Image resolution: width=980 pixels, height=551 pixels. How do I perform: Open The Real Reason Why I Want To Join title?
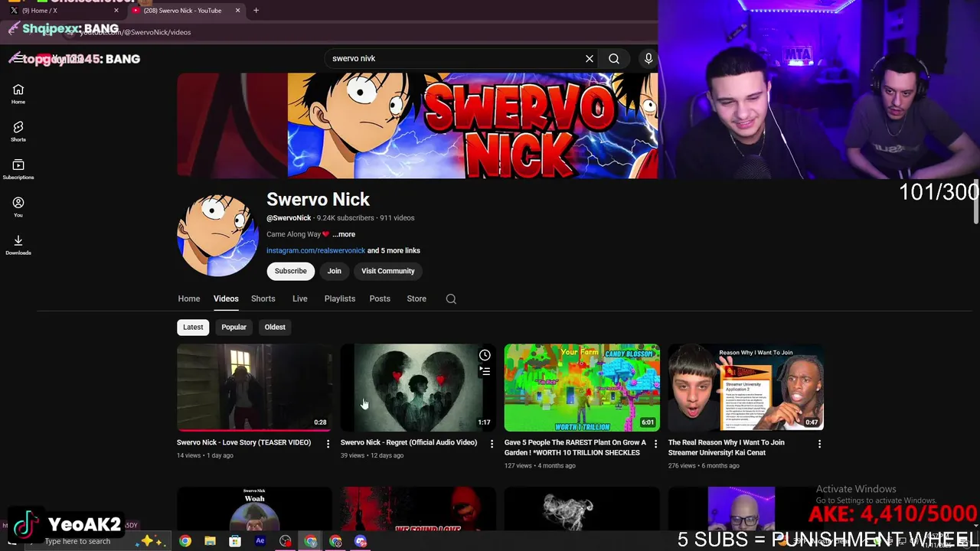click(727, 448)
